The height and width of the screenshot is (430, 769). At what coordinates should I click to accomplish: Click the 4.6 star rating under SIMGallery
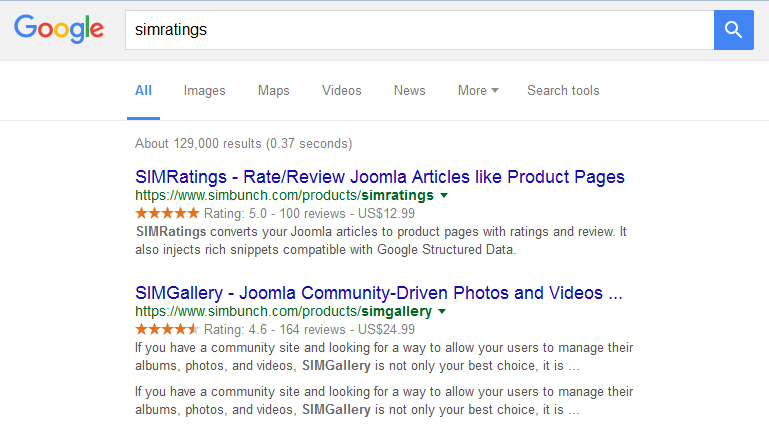pyautogui.click(x=167, y=329)
